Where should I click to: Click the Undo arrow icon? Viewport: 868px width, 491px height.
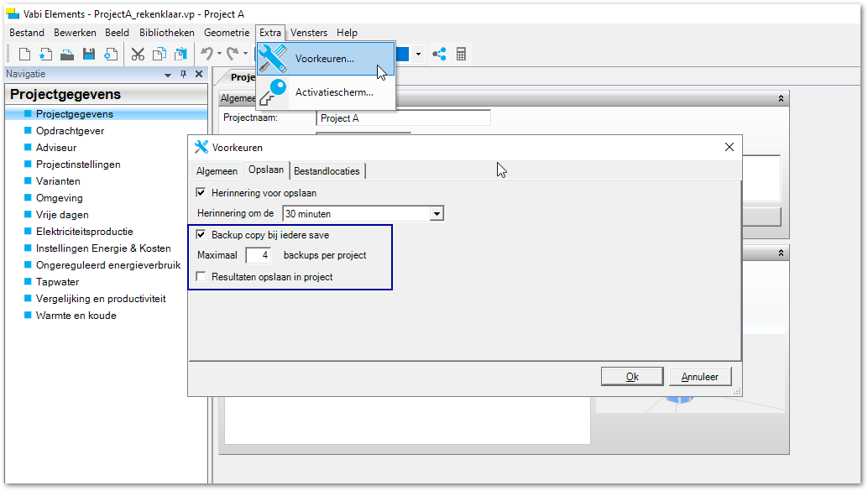(207, 55)
